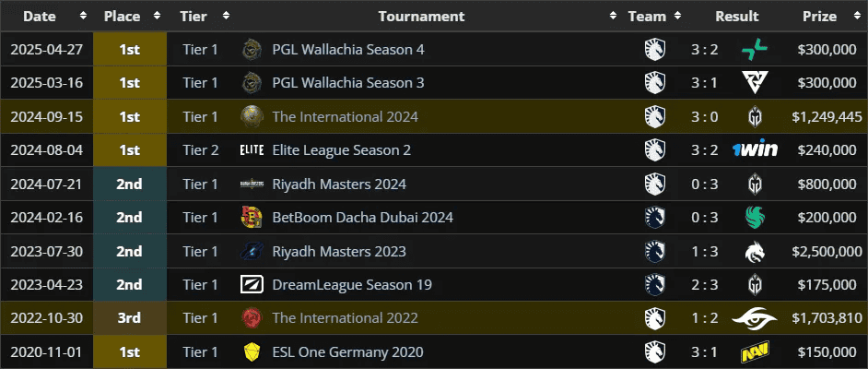Image resolution: width=868 pixels, height=369 pixels.
Task: Click the Natus Vincere opponent logo
Action: click(x=755, y=352)
